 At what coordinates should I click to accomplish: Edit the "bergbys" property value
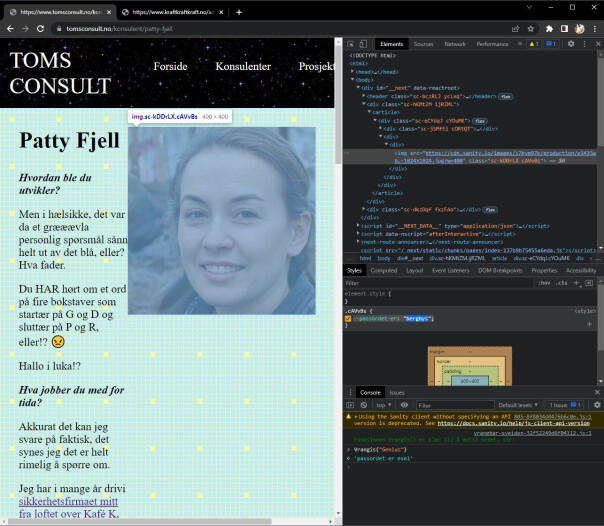417,318
